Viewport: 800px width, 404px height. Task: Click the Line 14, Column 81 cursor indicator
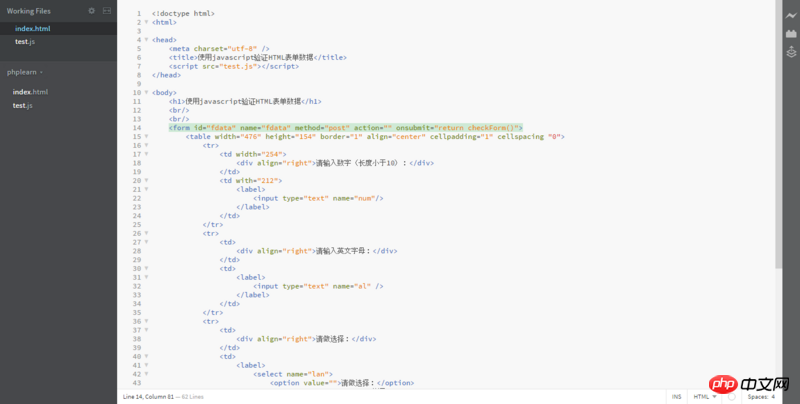tap(146, 396)
